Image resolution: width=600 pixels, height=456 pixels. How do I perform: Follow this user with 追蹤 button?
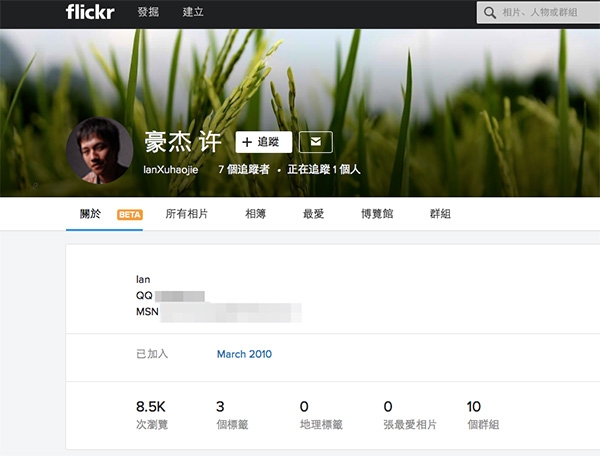click(x=264, y=142)
